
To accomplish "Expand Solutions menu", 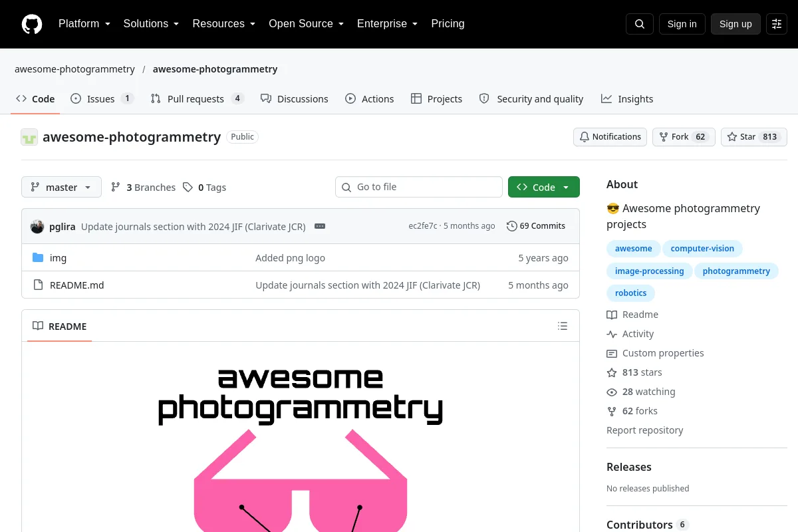I will pos(151,24).
